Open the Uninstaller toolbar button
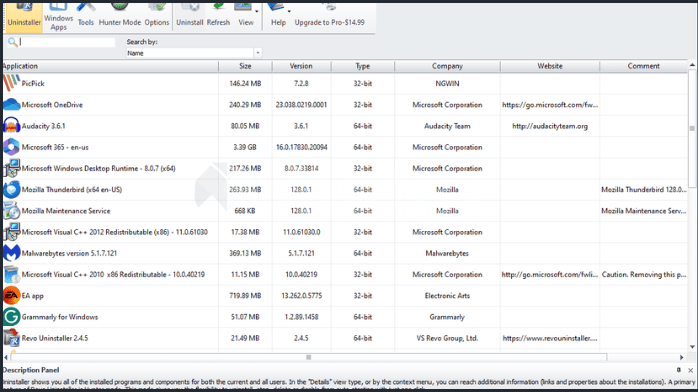This screenshot has height=392, width=698. click(24, 17)
